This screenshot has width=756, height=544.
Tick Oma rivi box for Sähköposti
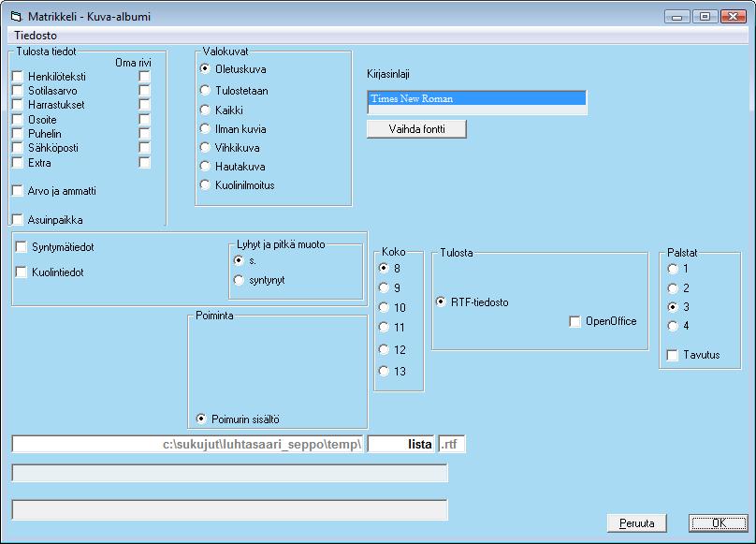point(144,147)
